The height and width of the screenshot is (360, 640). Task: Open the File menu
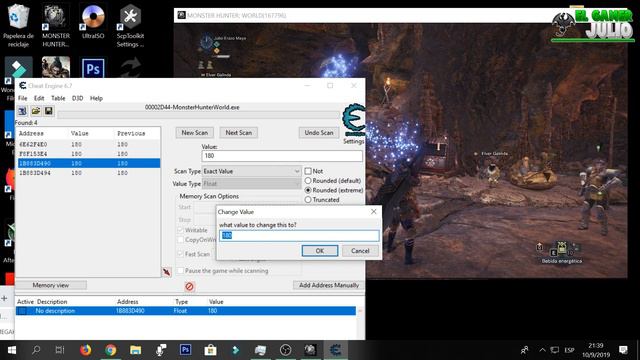pyautogui.click(x=22, y=98)
